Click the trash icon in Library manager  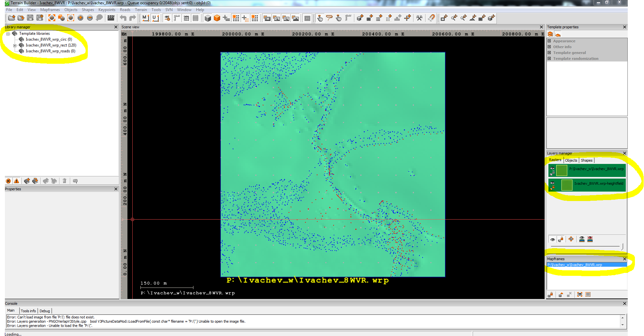(64, 181)
